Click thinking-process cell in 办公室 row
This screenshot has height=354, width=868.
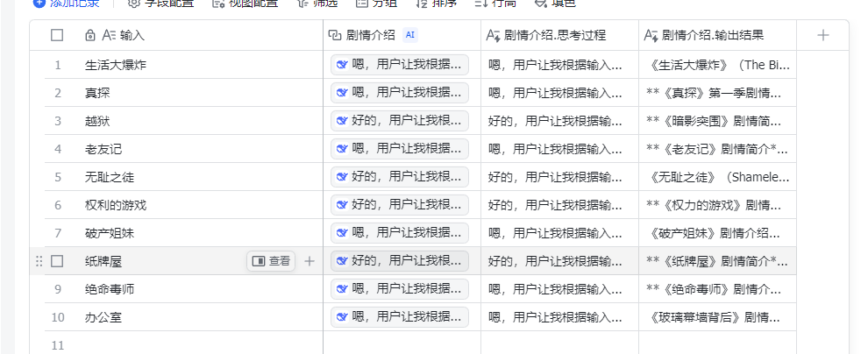pos(559,317)
